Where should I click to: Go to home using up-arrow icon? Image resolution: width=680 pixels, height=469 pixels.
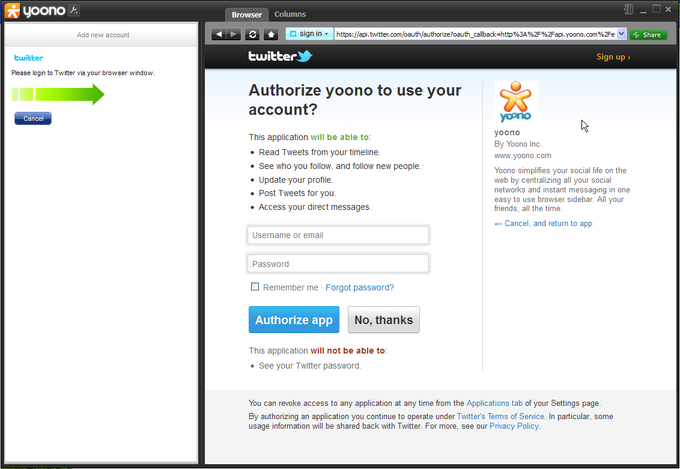[271, 34]
